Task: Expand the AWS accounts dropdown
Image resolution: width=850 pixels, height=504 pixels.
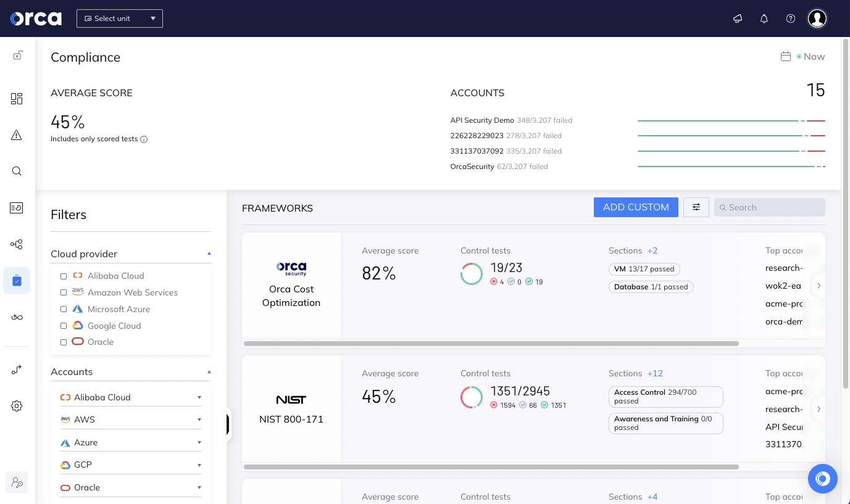Action: [x=199, y=419]
